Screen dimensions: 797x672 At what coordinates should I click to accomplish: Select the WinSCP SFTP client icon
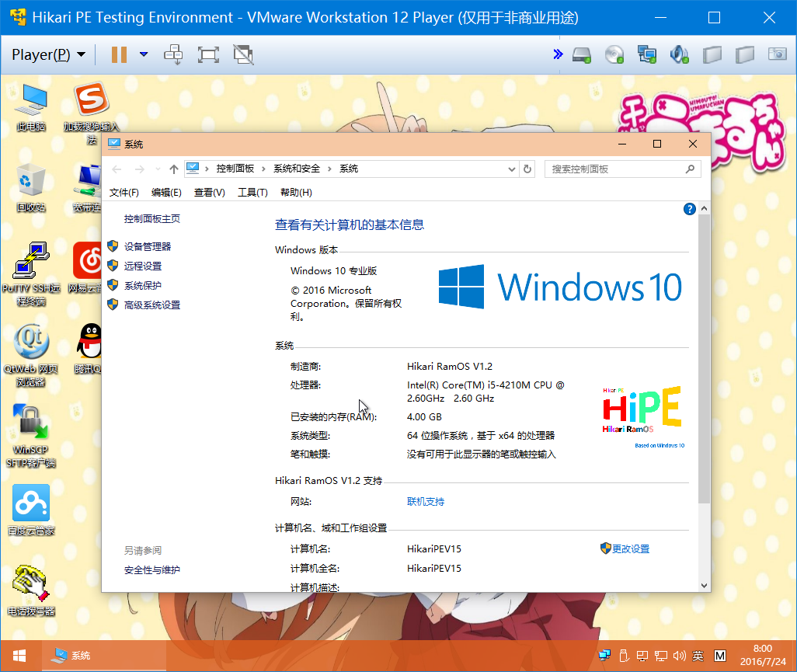31,436
